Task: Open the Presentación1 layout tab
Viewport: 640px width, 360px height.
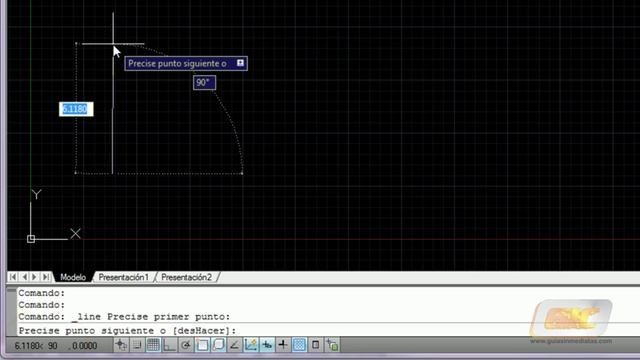Action: coord(124,277)
